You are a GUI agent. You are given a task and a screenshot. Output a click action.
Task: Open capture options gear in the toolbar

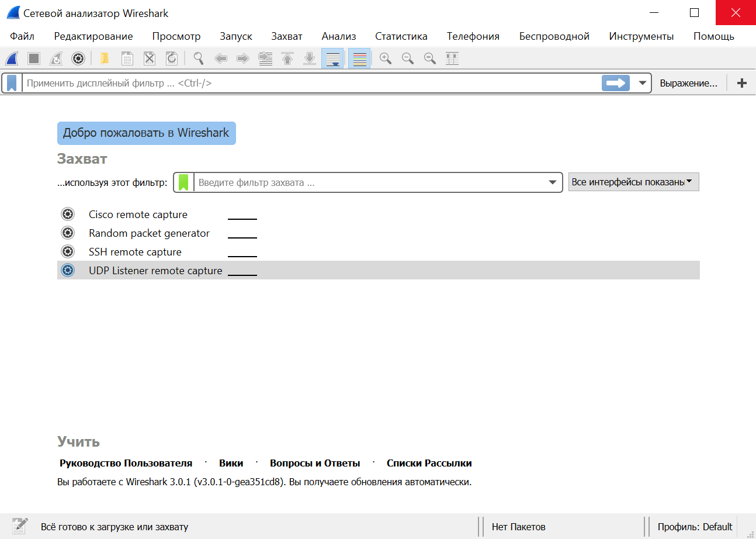(x=78, y=58)
